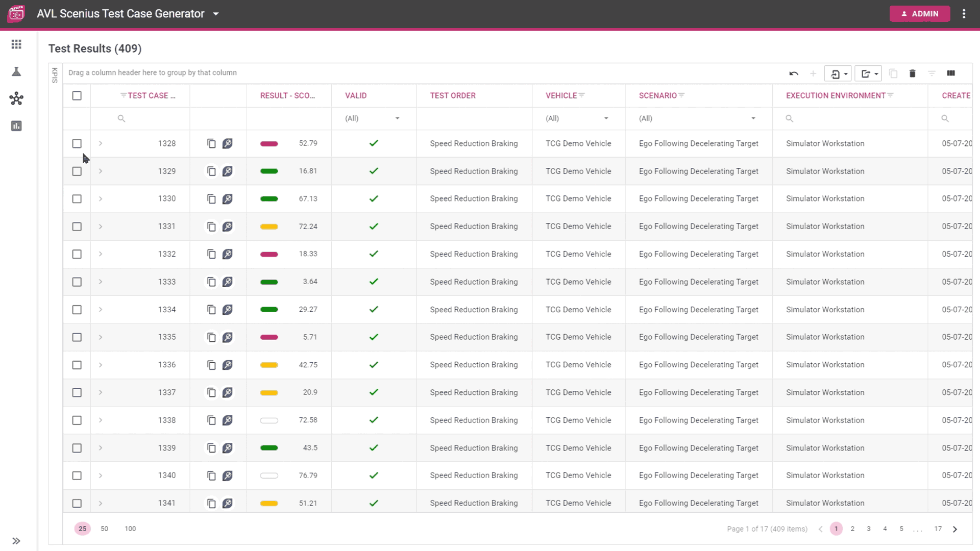Screen dimensions: 980x551
Task: Click the filter icon in the toolbar
Action: pos(932,73)
